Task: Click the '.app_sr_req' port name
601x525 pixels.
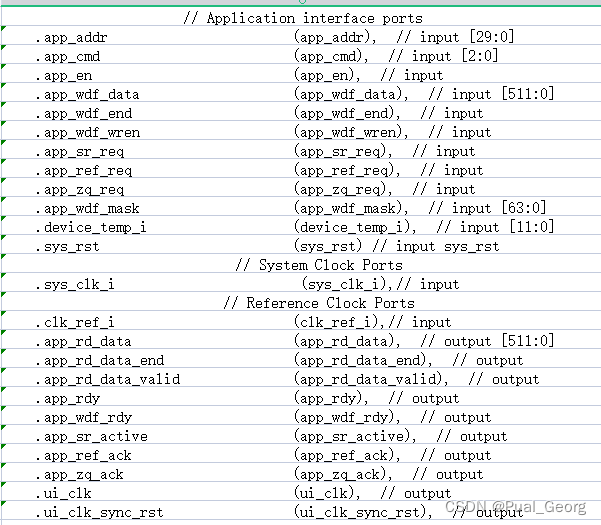Action: (80, 152)
